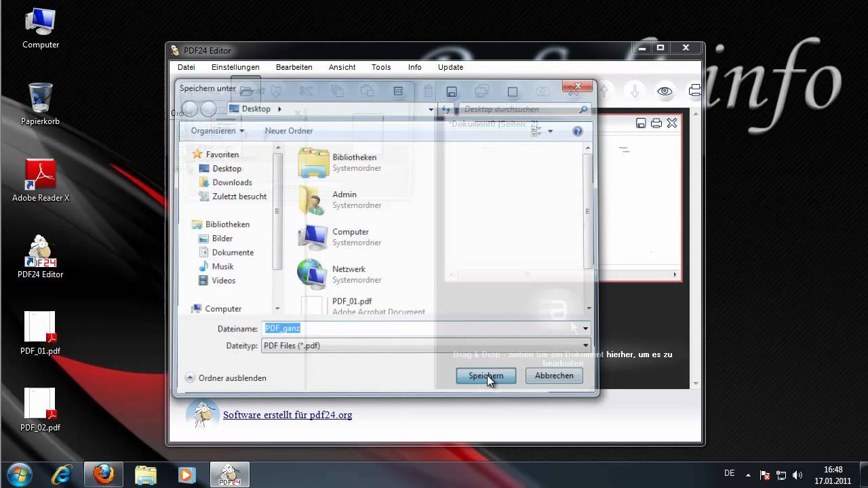
Task: Select PDF_01.pdf in the dialog file list
Action: click(x=363, y=306)
